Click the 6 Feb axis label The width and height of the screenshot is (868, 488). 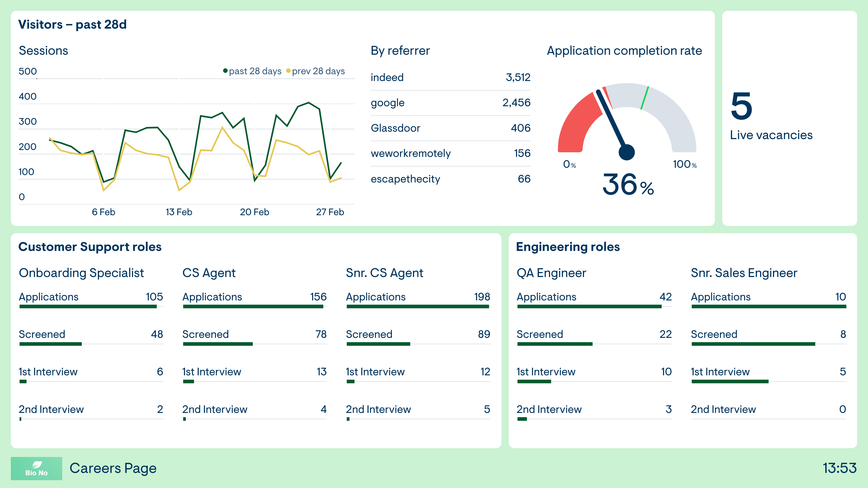[103, 212]
